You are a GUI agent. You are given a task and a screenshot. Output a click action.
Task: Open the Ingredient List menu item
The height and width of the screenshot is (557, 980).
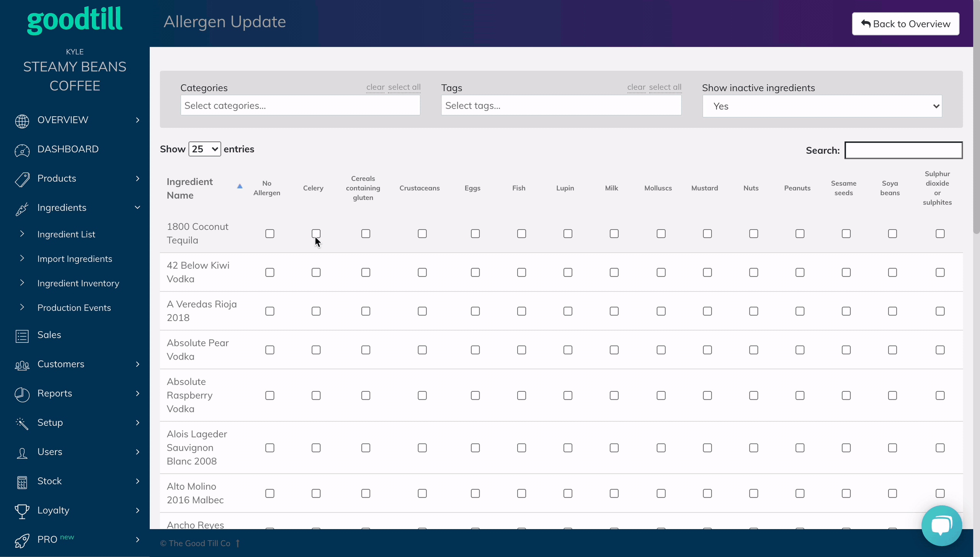click(66, 233)
